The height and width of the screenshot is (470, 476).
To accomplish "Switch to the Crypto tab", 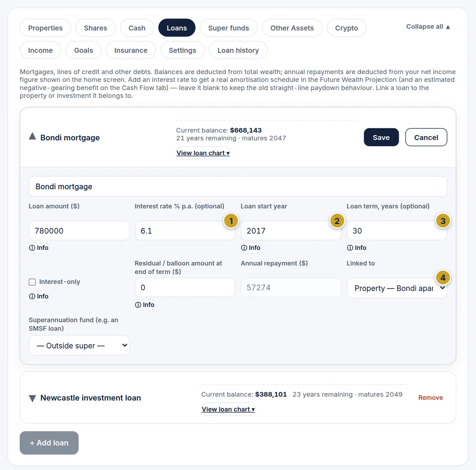I will (347, 28).
